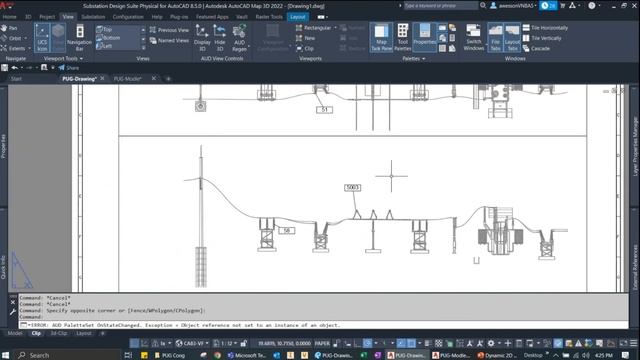
Task: Click in the command line input
Action: pyautogui.click(x=323, y=325)
